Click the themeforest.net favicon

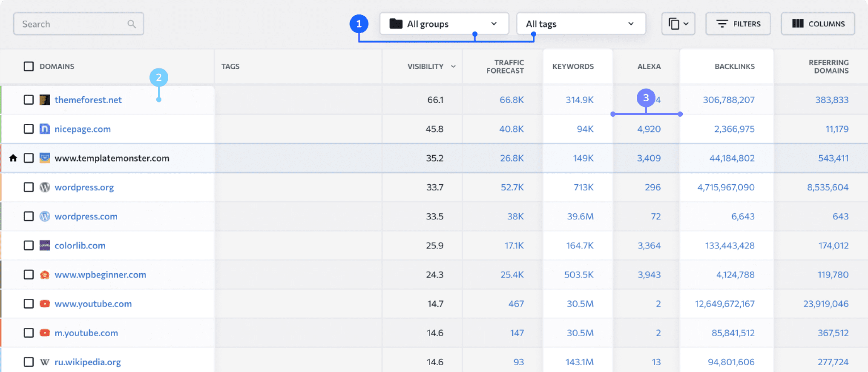click(x=45, y=100)
